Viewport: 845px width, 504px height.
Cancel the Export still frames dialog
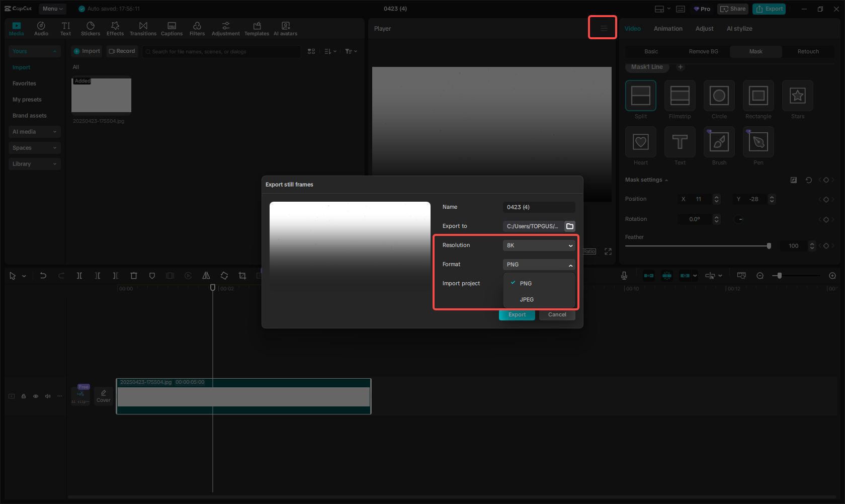point(557,315)
